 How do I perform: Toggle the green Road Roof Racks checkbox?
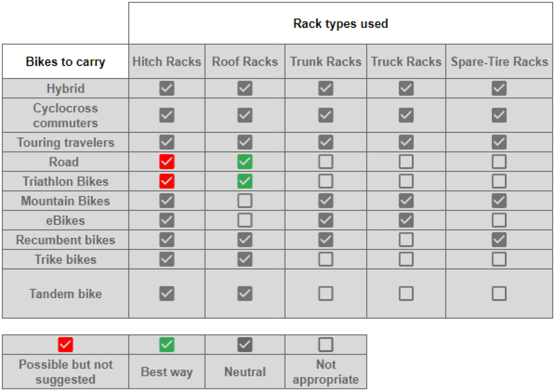tap(245, 162)
